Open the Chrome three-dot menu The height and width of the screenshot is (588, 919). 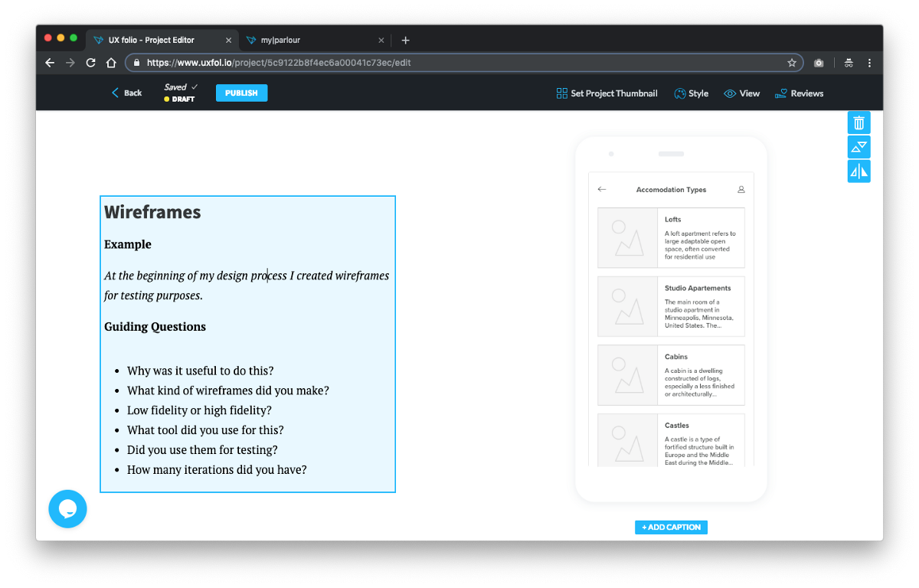869,63
